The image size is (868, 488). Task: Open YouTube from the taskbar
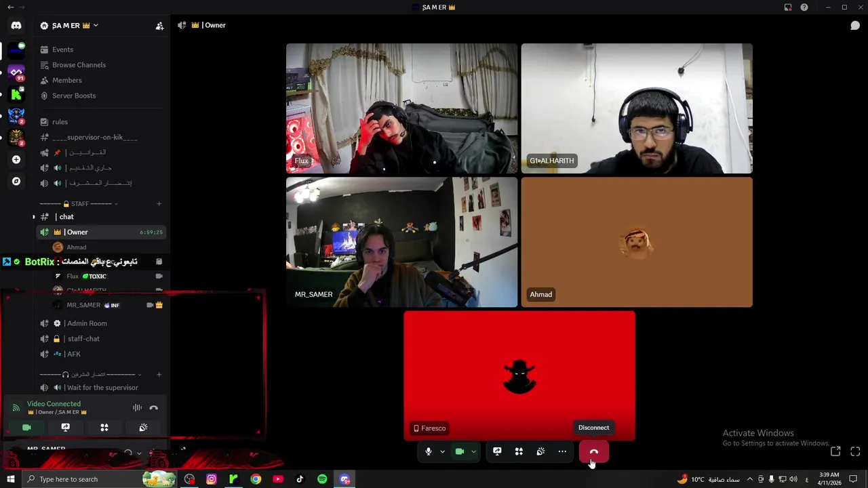click(278, 479)
